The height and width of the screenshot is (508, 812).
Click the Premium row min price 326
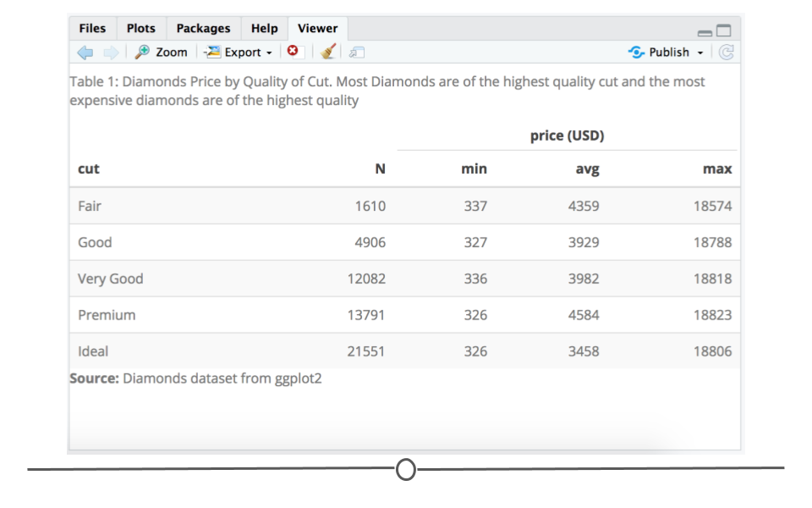pos(475,315)
